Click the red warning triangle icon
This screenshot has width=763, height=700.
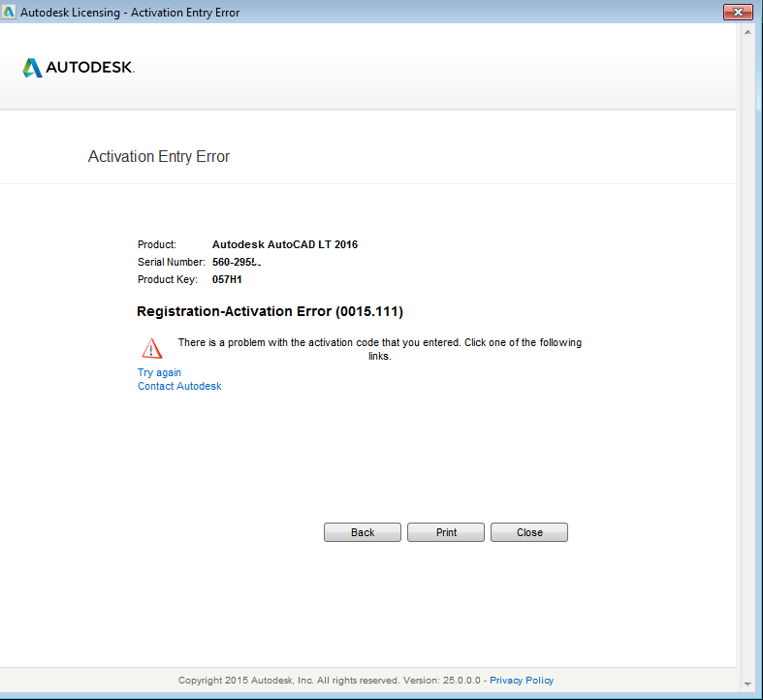coord(152,348)
